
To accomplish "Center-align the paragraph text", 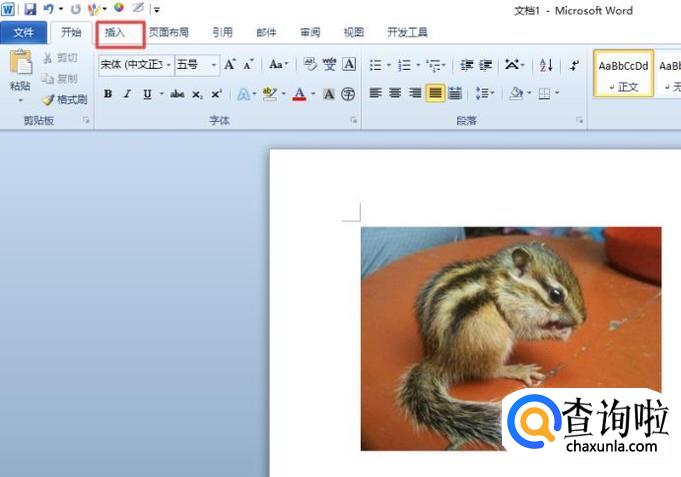I will pyautogui.click(x=396, y=94).
